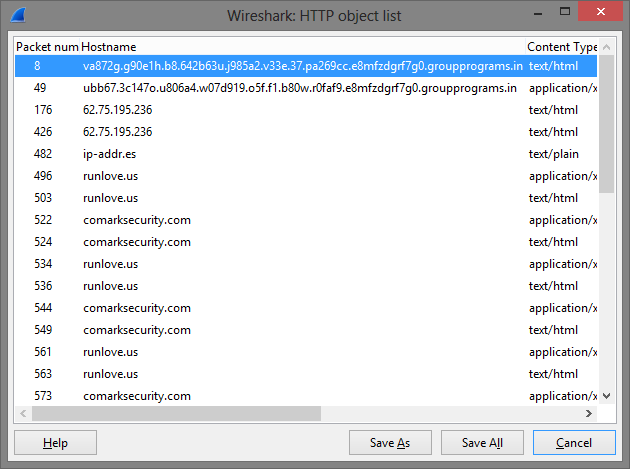Viewport: 630px width, 469px height.
Task: Minimize the HTTP object list window
Action: [538, 13]
